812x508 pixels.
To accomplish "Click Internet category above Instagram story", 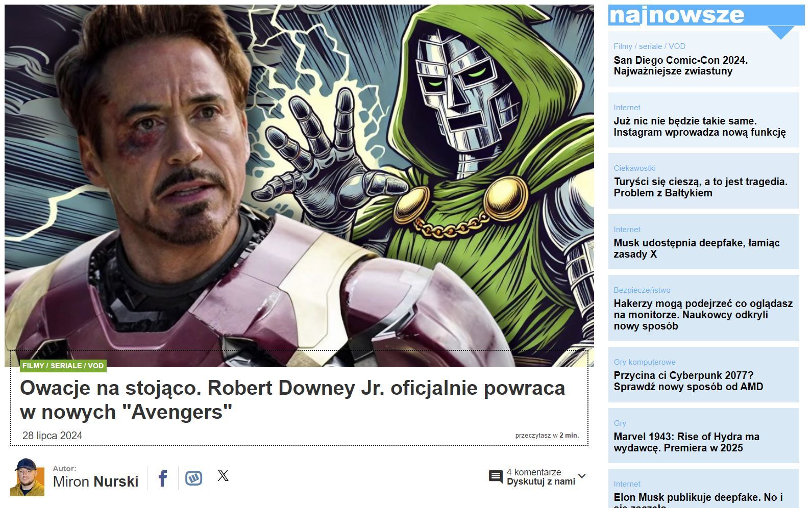I will (x=627, y=108).
